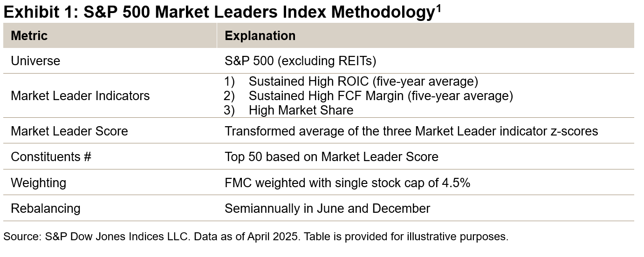Select the Metric column header

click(29, 36)
